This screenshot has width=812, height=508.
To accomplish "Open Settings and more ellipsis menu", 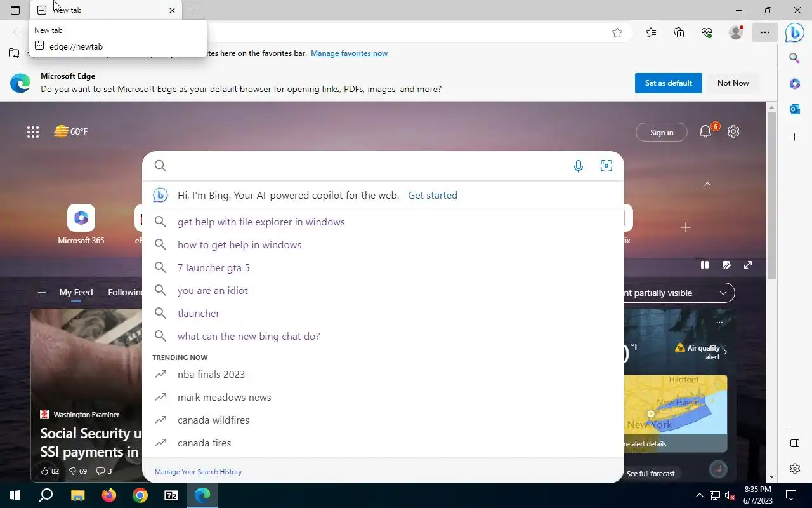I will 765,33.
